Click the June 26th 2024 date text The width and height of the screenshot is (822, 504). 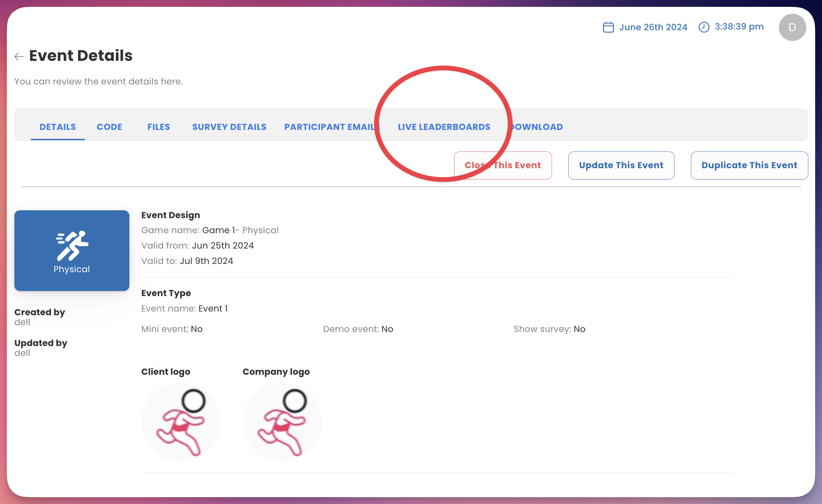click(x=653, y=27)
